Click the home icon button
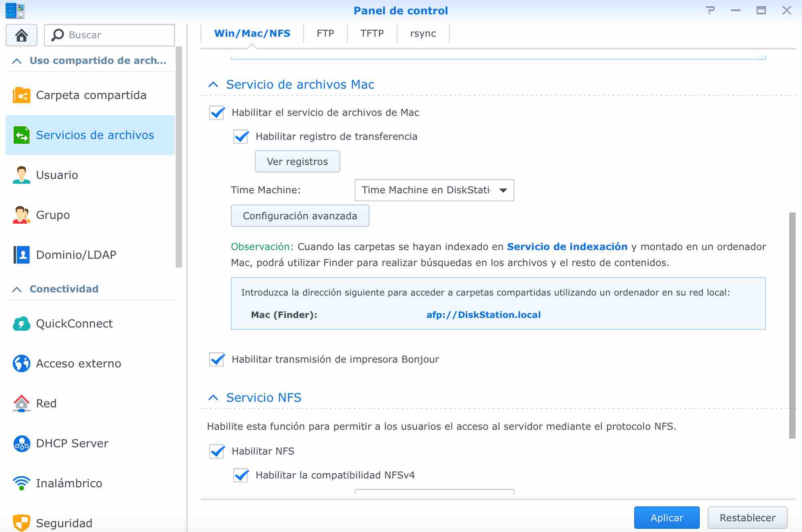This screenshot has width=802, height=532. coord(22,35)
